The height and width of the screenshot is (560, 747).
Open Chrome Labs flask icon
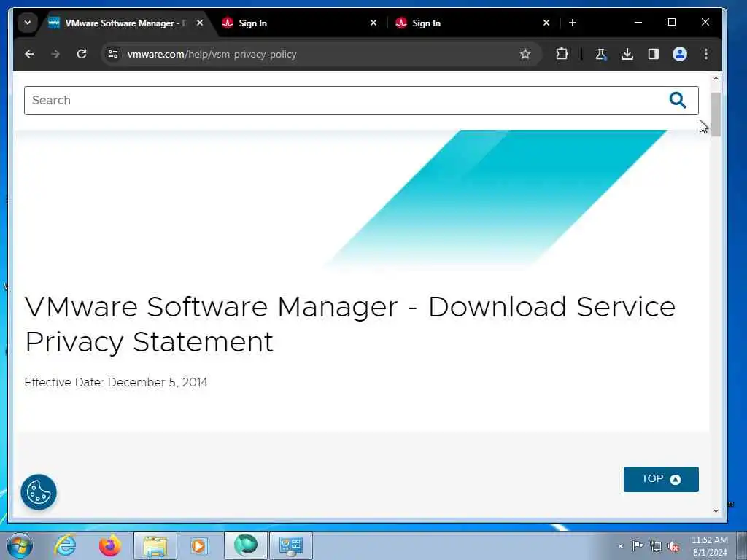601,54
